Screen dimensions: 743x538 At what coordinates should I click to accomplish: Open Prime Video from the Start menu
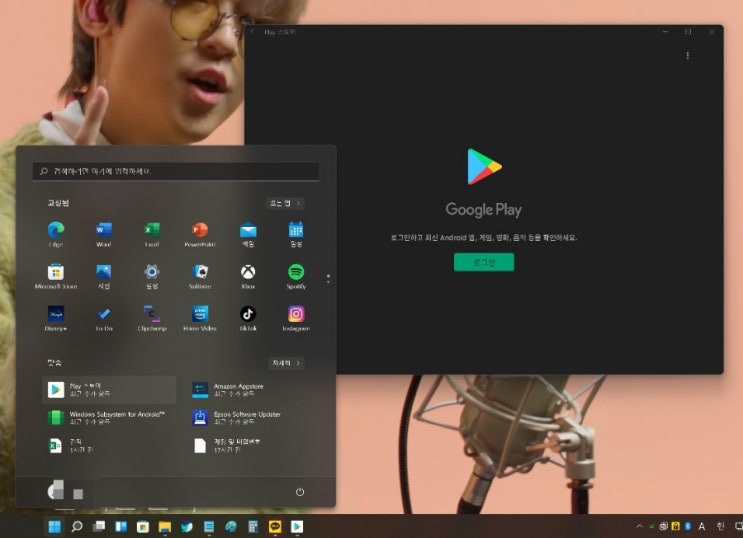coord(200,318)
